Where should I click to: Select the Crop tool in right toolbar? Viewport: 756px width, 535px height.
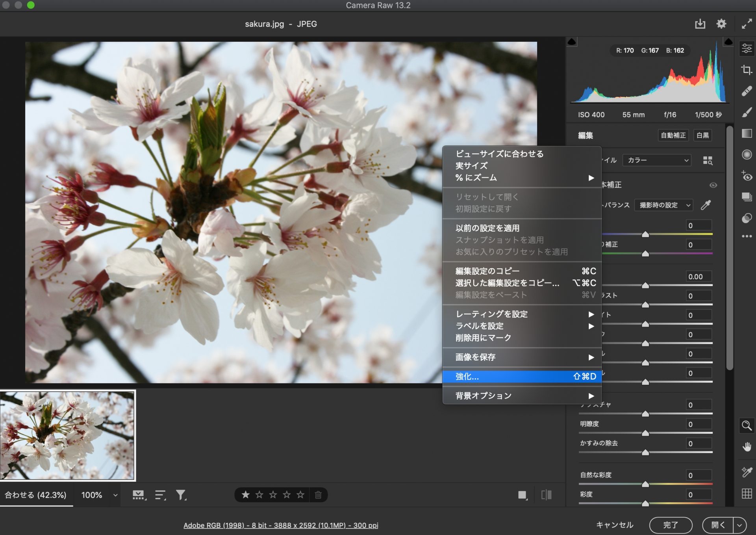[x=747, y=70]
